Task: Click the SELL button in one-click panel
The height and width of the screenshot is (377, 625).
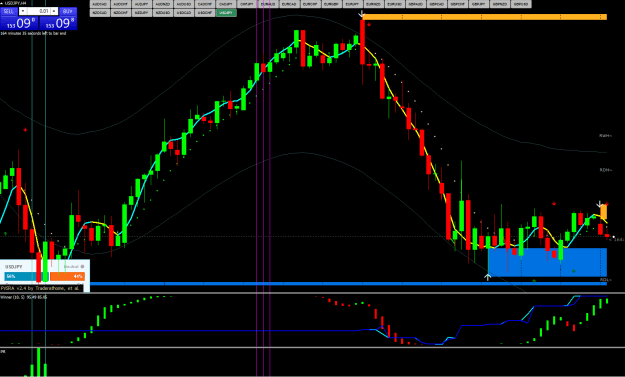Action: (x=9, y=12)
